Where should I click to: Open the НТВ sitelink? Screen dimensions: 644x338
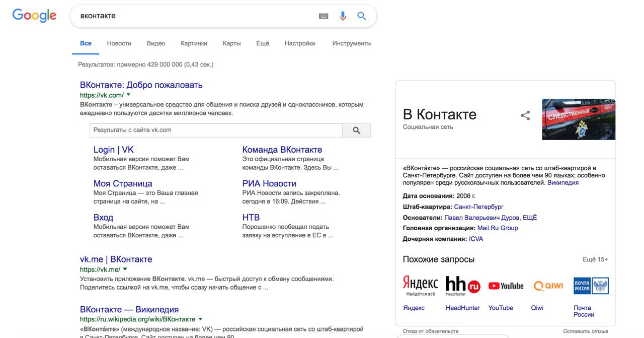pos(251,218)
